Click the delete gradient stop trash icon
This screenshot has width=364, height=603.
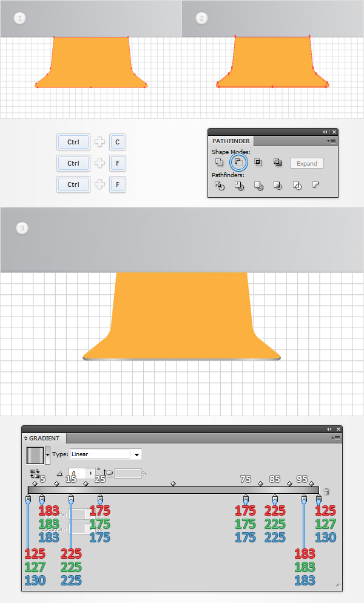tap(326, 491)
